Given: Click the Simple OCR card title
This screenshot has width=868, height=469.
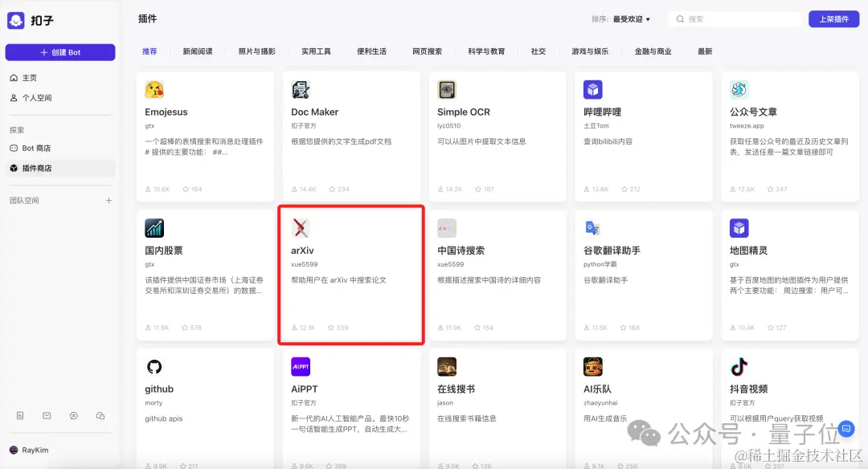Looking at the screenshot, I should click(x=464, y=112).
